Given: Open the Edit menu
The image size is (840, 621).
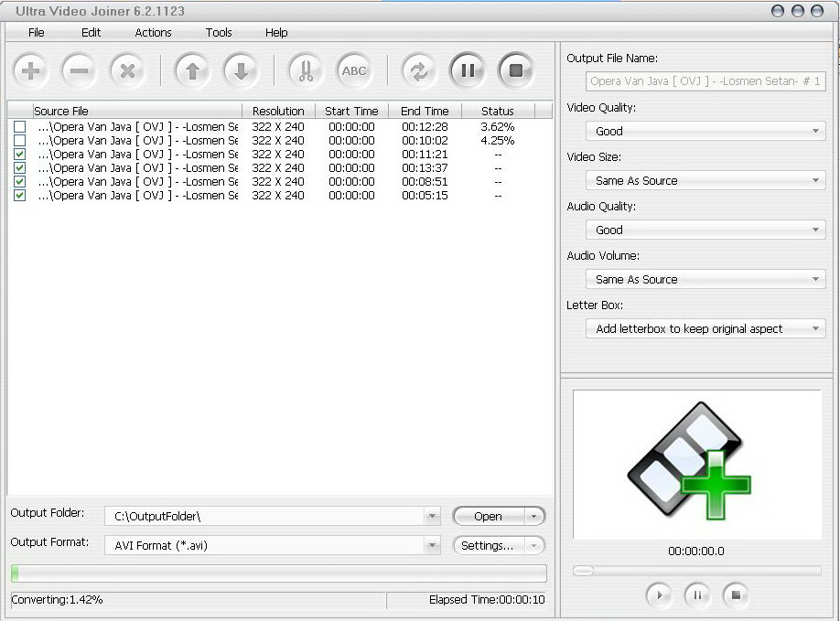Looking at the screenshot, I should tap(92, 33).
